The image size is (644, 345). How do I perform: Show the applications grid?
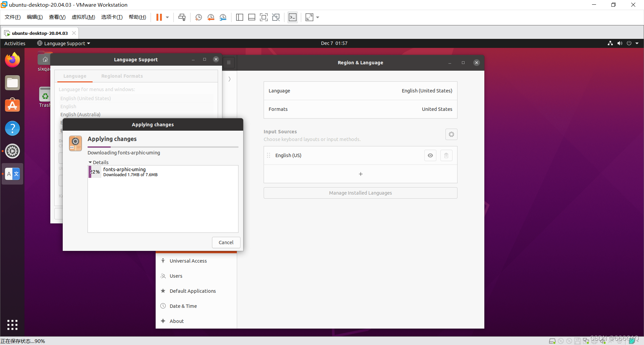[x=12, y=325]
